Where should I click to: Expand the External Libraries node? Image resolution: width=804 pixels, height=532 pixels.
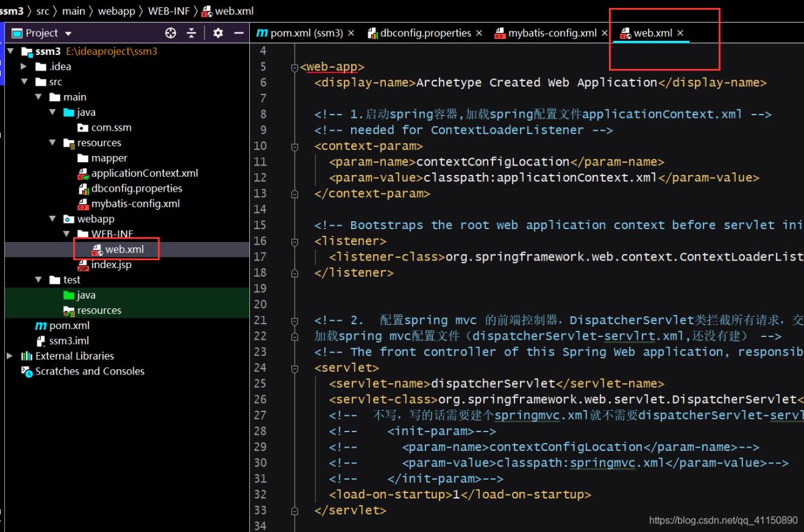point(9,356)
